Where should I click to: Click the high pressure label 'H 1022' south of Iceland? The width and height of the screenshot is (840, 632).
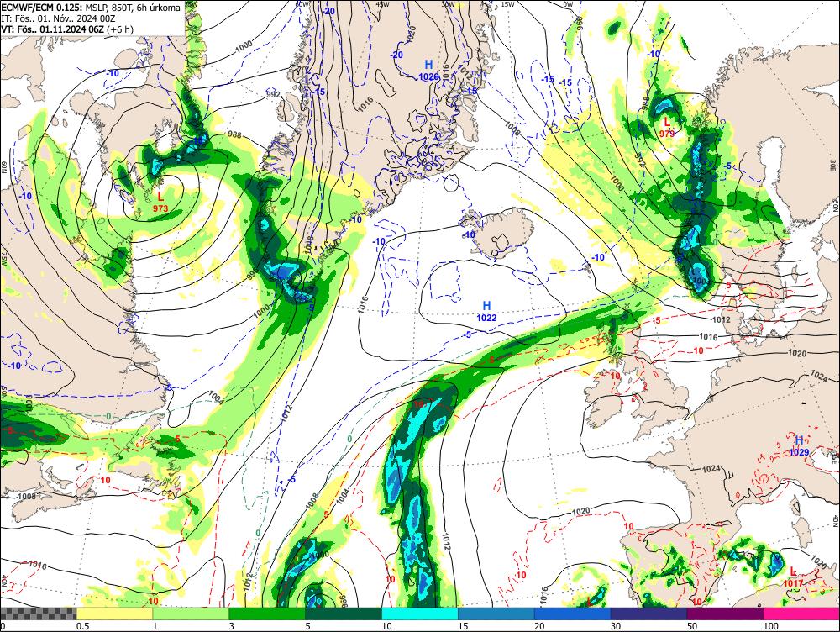click(486, 312)
